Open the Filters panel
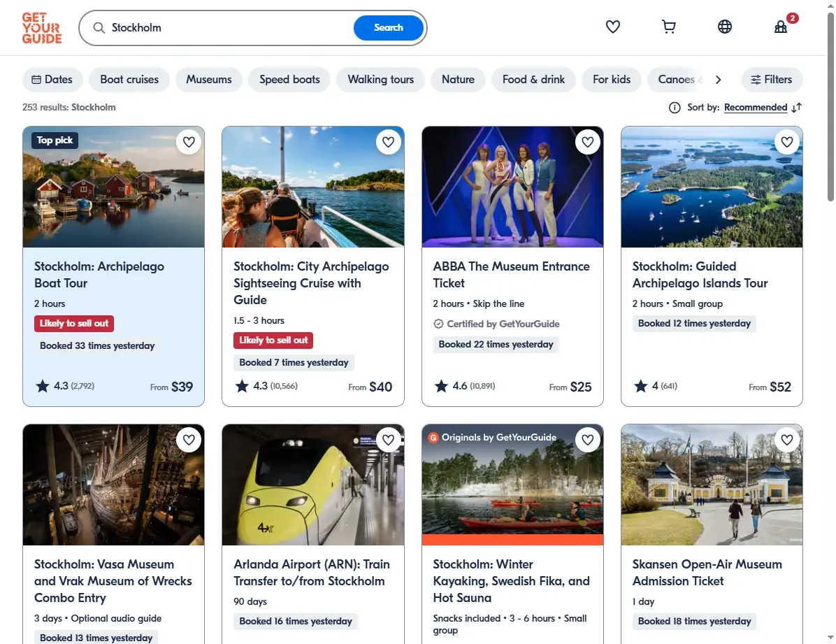The height and width of the screenshot is (644, 836). [772, 80]
